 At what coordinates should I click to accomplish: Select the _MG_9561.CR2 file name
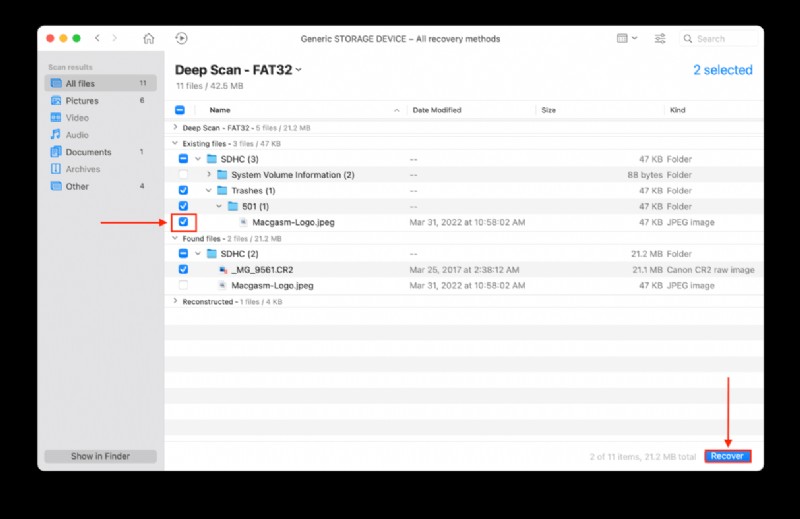(262, 269)
